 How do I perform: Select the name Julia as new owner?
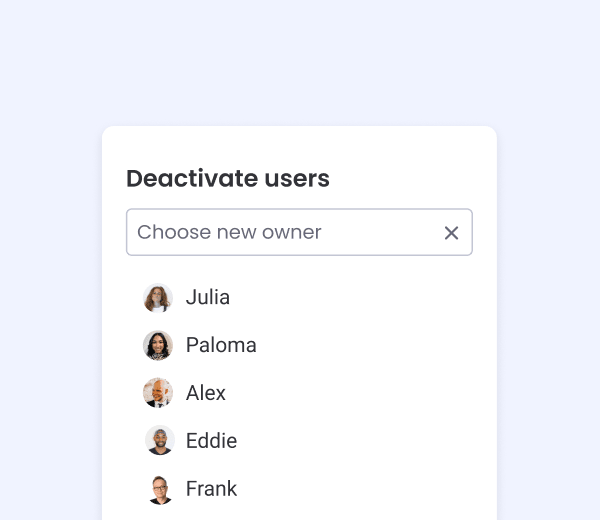[x=208, y=297]
